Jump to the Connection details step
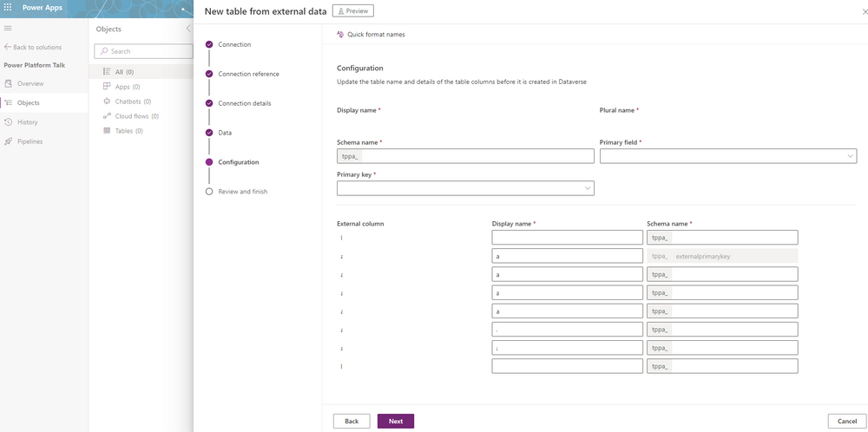 (244, 103)
